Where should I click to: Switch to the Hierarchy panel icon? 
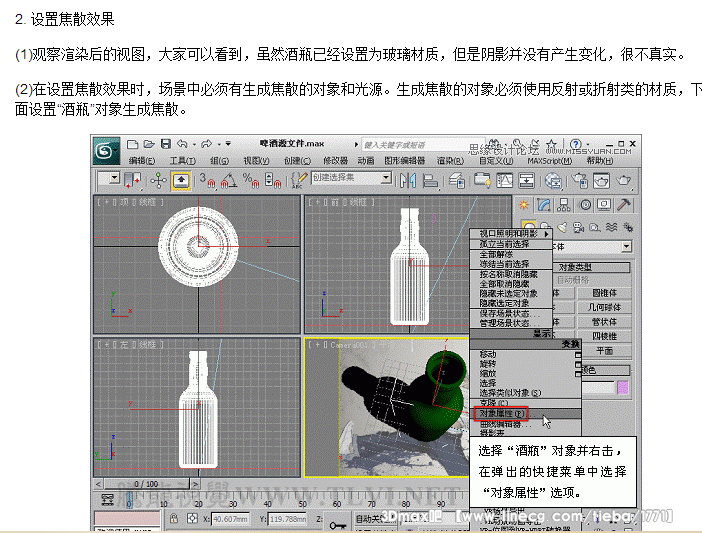coord(564,205)
